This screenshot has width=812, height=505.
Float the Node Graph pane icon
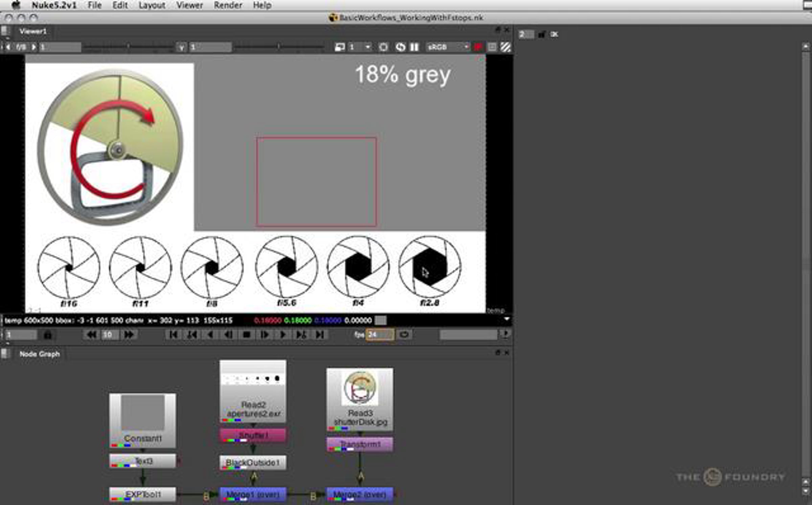pos(498,352)
